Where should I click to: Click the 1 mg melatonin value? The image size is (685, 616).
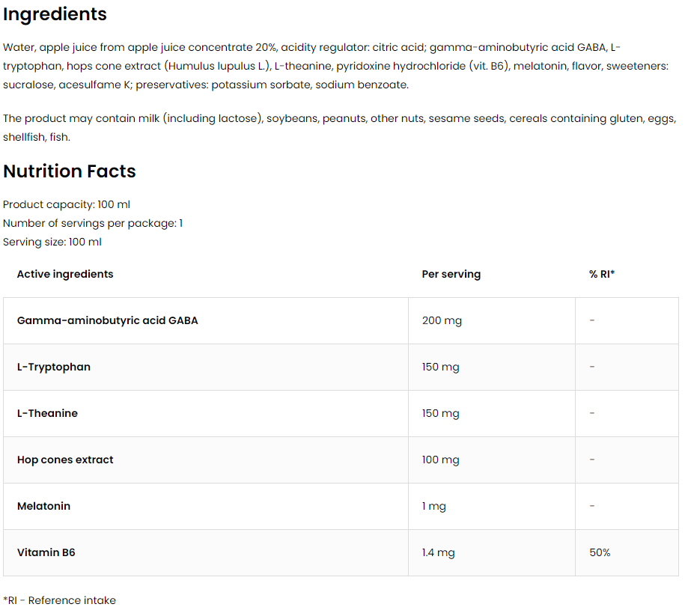434,506
